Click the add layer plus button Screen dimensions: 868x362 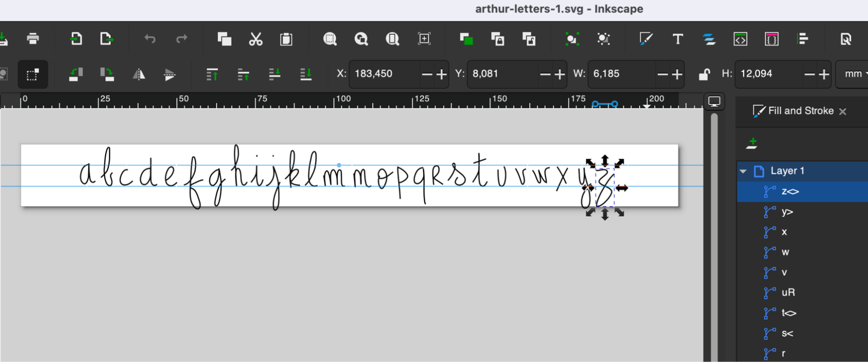tap(752, 143)
